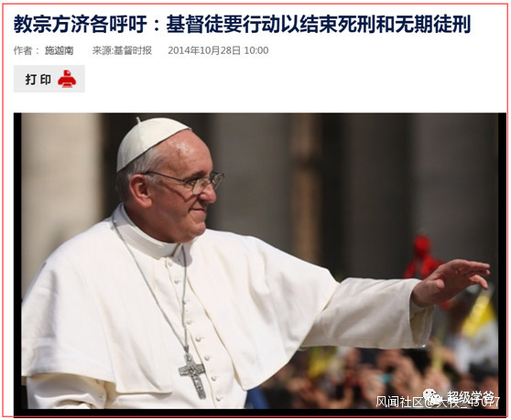Click the Pope's eyeglasses in the photo
The height and width of the screenshot is (420, 511).
click(191, 182)
